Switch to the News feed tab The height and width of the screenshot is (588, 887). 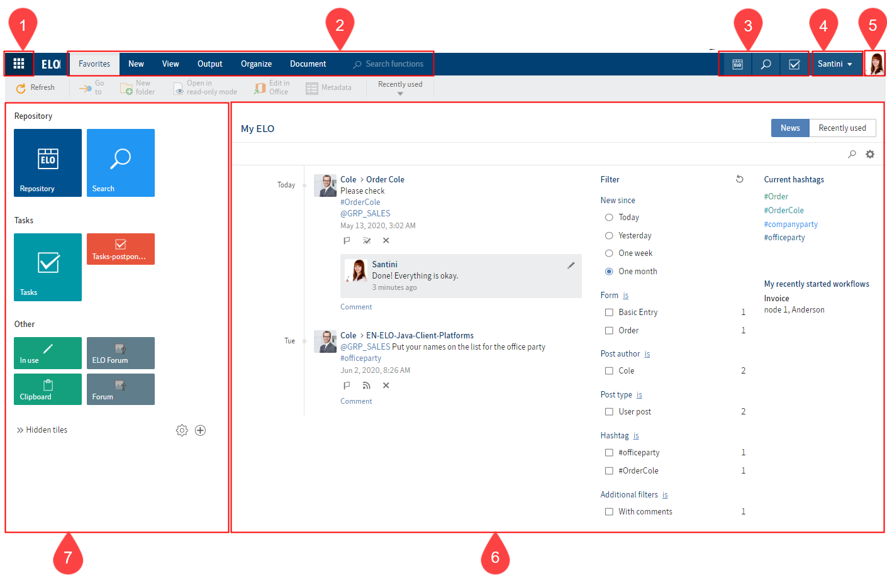coord(790,128)
